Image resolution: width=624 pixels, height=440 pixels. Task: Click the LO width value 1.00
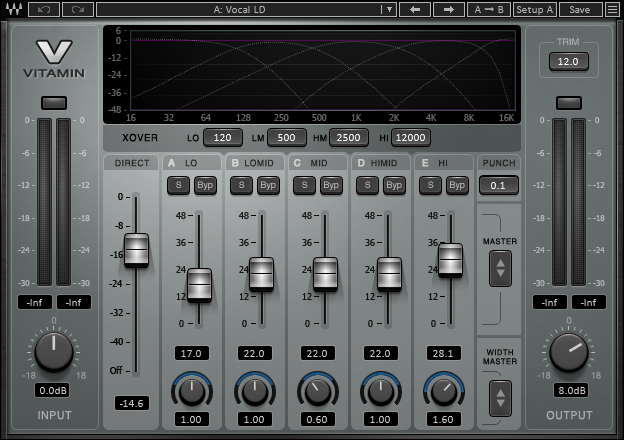(191, 419)
